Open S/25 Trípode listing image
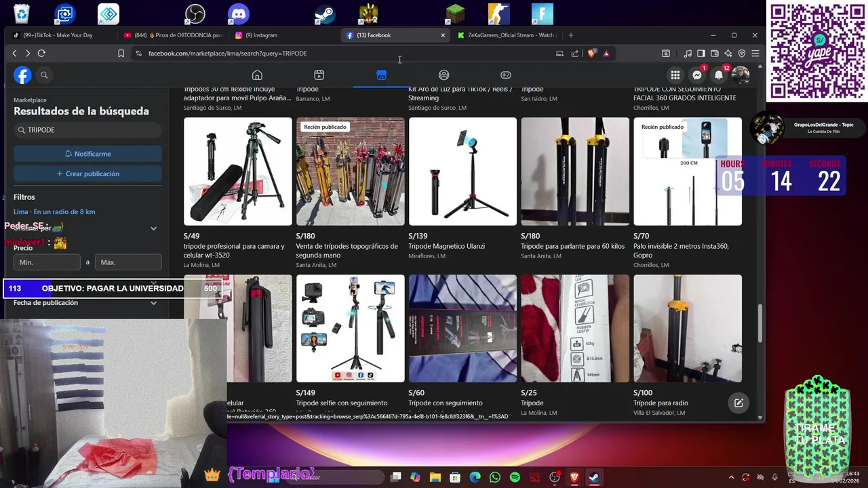The height and width of the screenshot is (488, 868). click(x=575, y=329)
